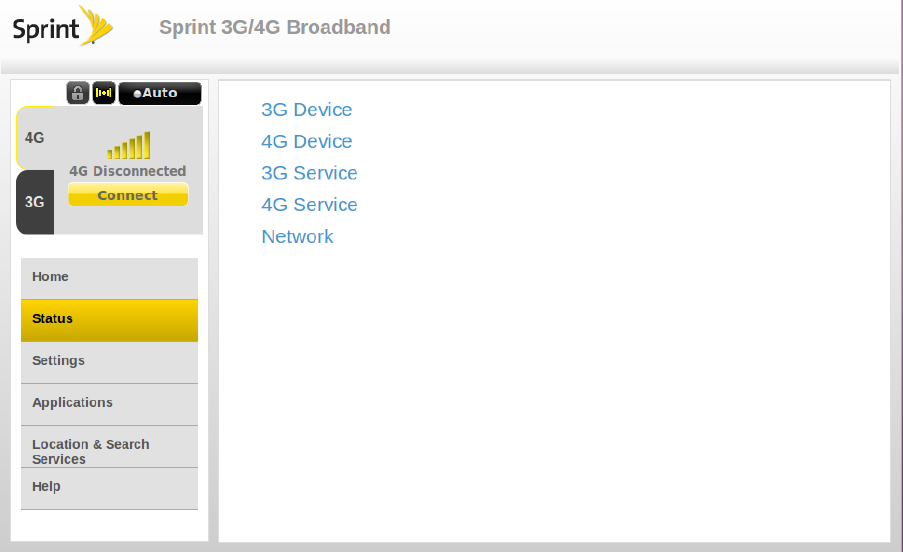Go to Applications in the sidebar
The image size is (903, 552).
(x=109, y=403)
